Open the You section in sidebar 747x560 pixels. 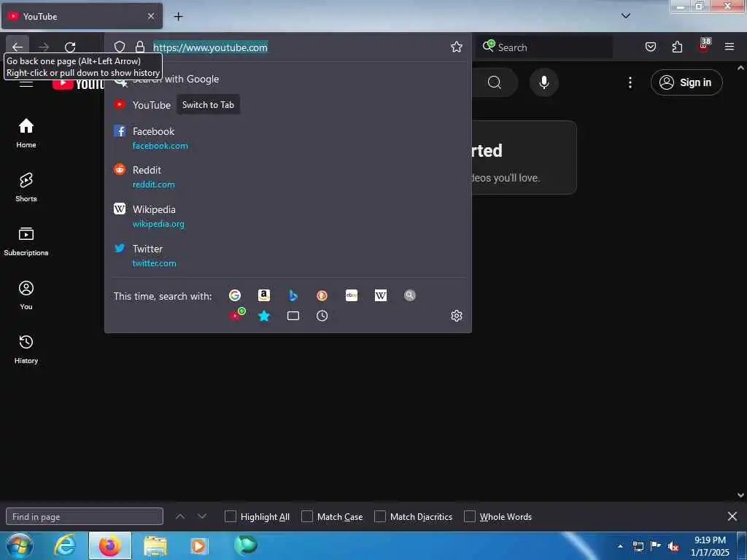[26, 295]
